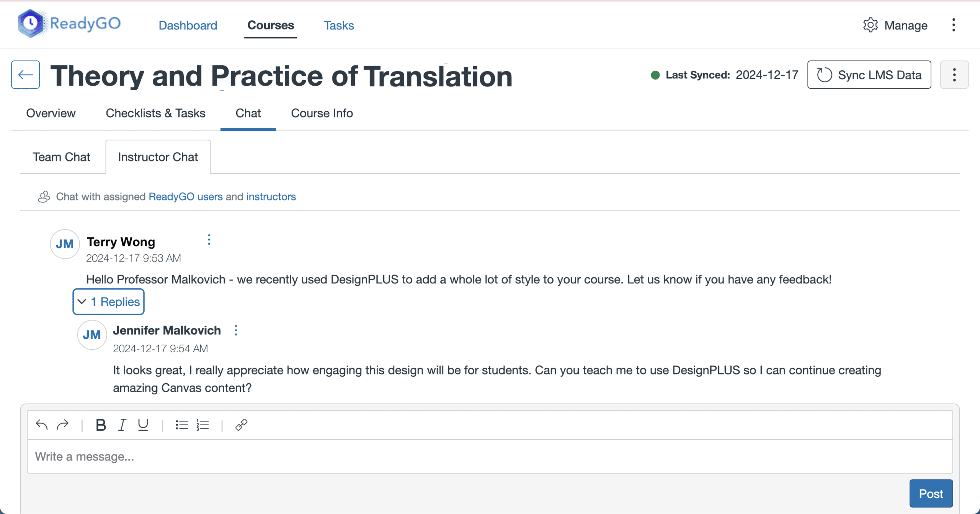Go back using the left arrow button
The width and height of the screenshot is (980, 514).
tap(25, 75)
